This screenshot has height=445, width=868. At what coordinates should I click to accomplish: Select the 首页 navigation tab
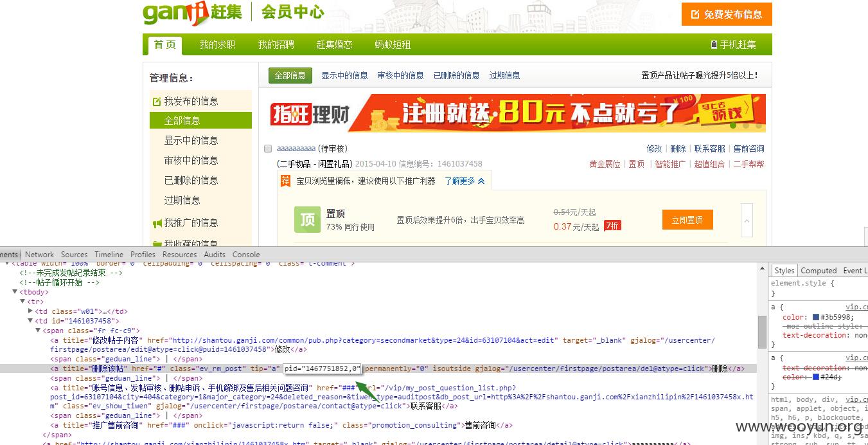(165, 45)
